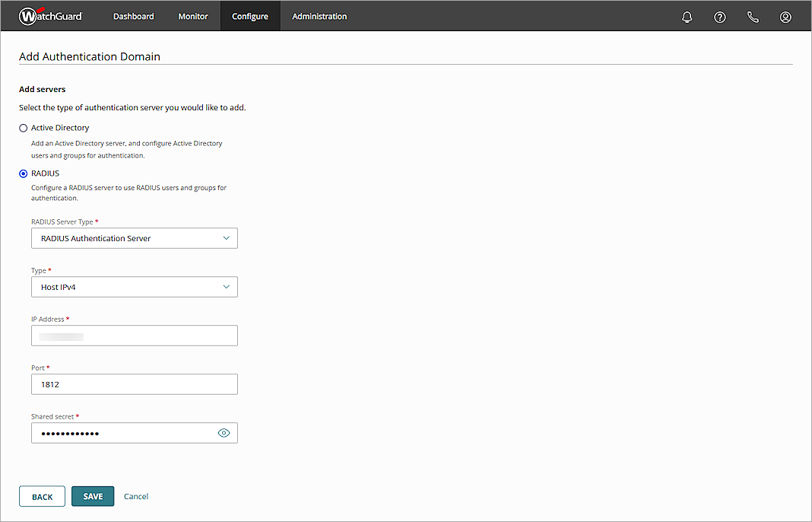Open the Administration tab
This screenshot has width=812, height=522.
point(319,15)
